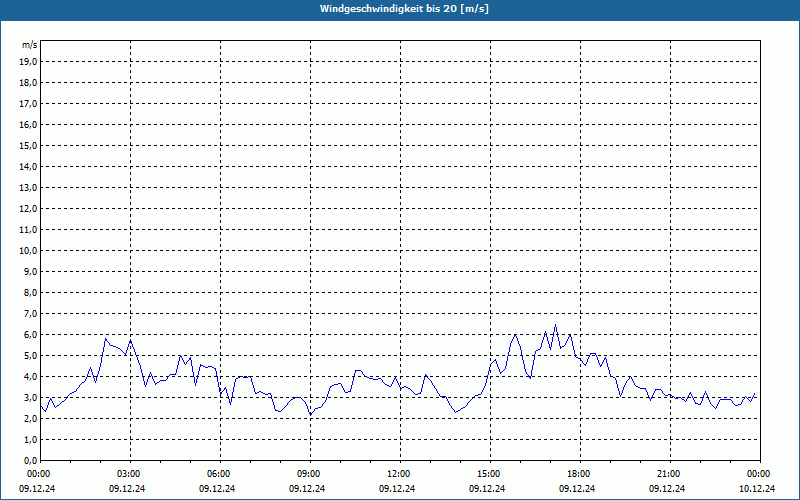
Task: Click the '00:00' label above '10.12.24'
Action: 759,474
